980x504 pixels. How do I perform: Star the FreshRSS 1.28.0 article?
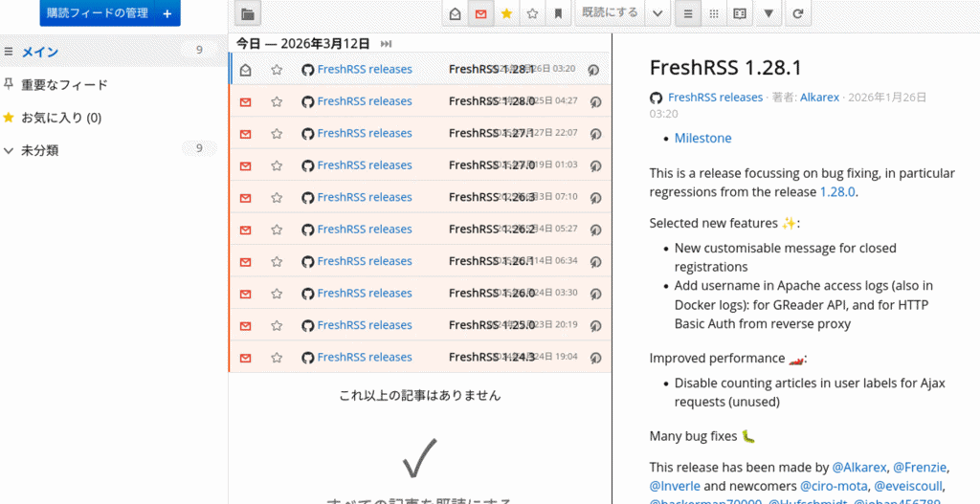[x=277, y=101]
